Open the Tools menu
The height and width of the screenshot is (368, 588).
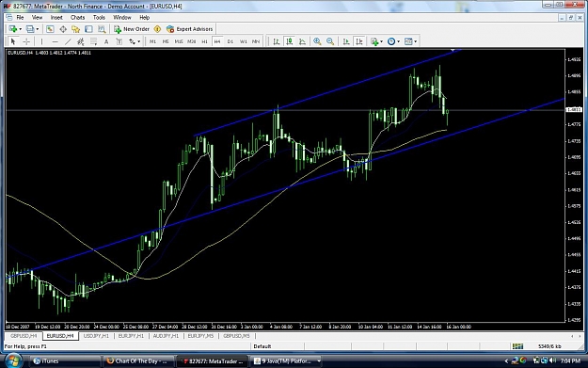99,17
